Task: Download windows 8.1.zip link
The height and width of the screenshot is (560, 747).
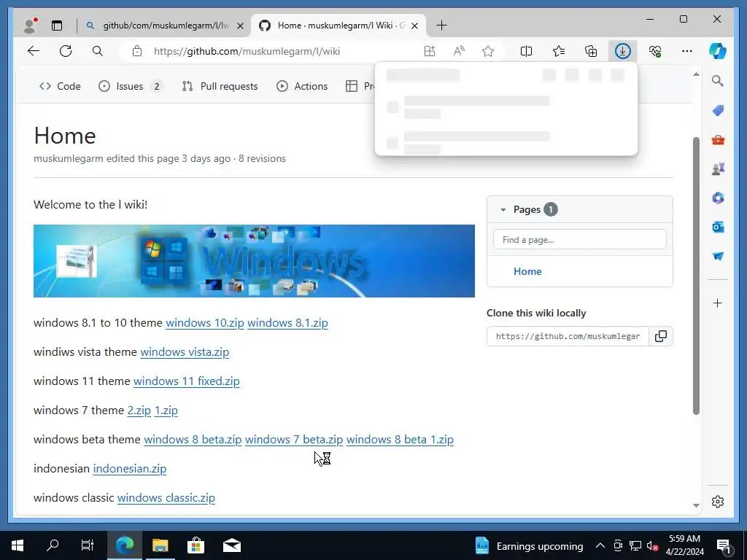Action: tap(287, 323)
